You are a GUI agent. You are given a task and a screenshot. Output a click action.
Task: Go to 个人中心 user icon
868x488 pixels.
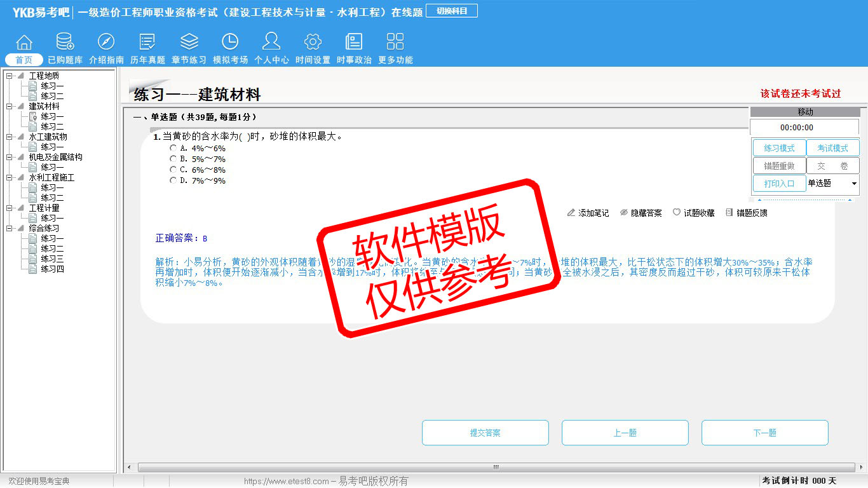pos(271,43)
